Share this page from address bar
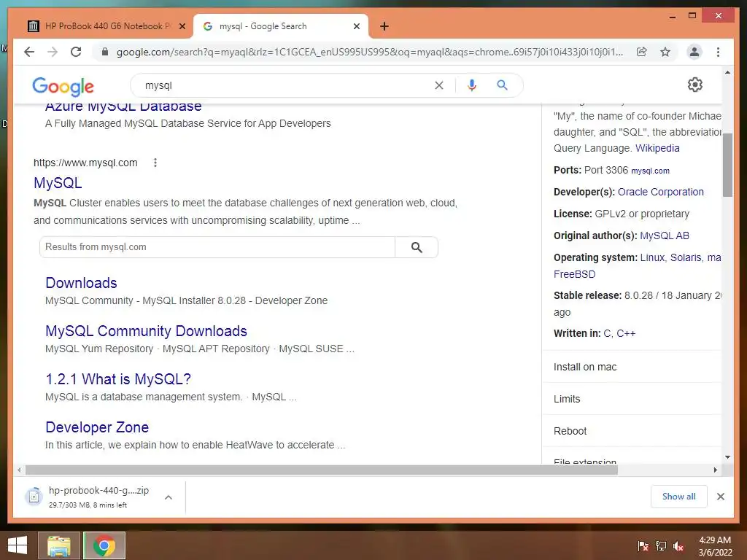Screen dimensions: 747x560 pos(642,52)
